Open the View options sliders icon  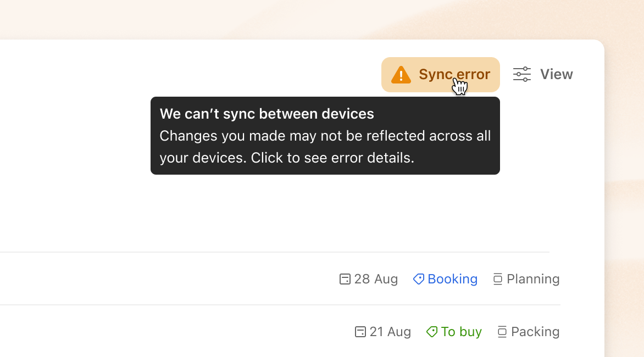[521, 74]
